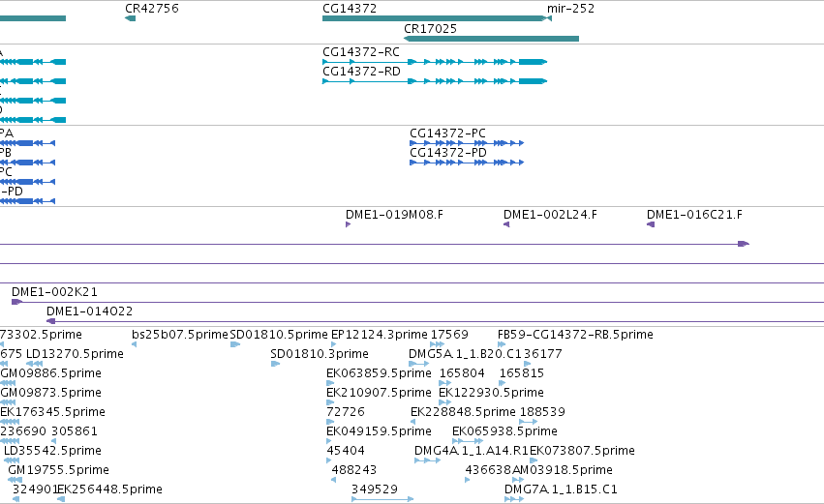Select the EK228848.5prime EST arrow
This screenshot has width=824, height=504.
click(x=413, y=422)
